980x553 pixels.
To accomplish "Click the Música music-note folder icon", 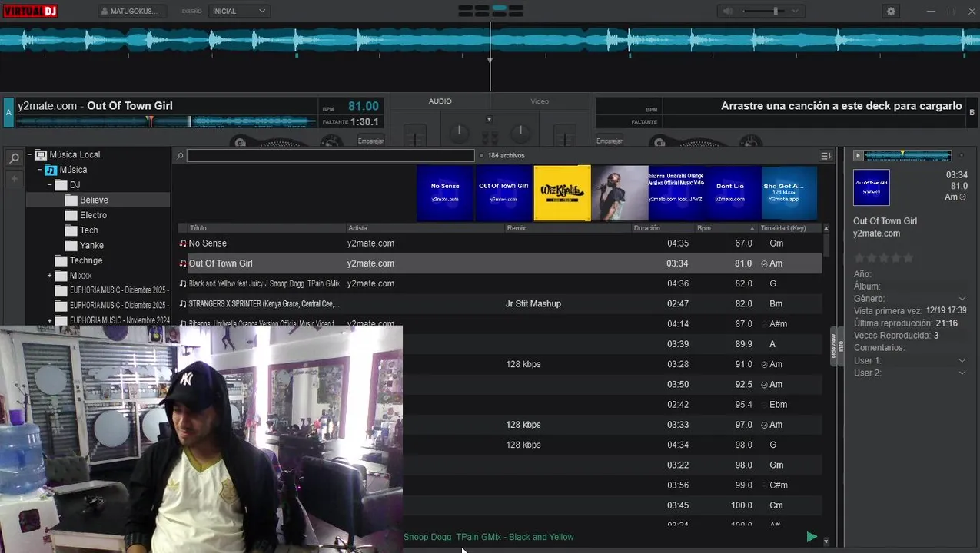I will [51, 170].
